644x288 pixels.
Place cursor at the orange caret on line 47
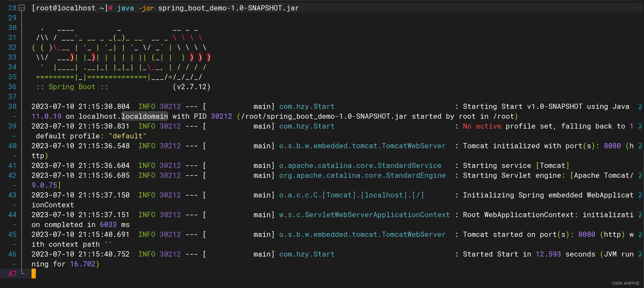(x=34, y=274)
